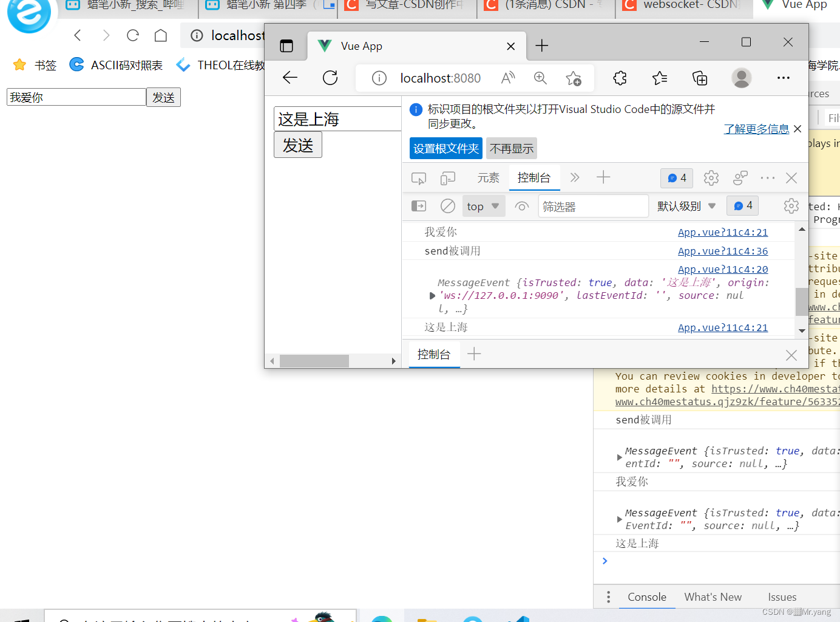The width and height of the screenshot is (840, 622).
Task: Refresh the background browser page
Action: click(x=133, y=35)
